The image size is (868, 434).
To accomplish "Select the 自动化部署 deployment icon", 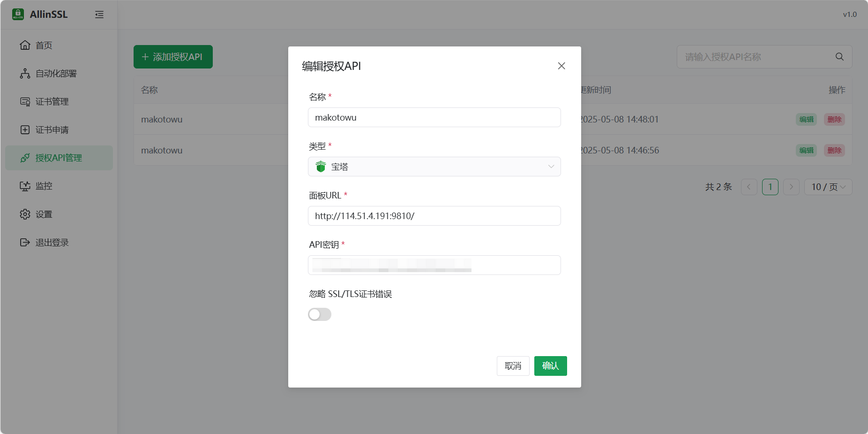I will coord(25,73).
